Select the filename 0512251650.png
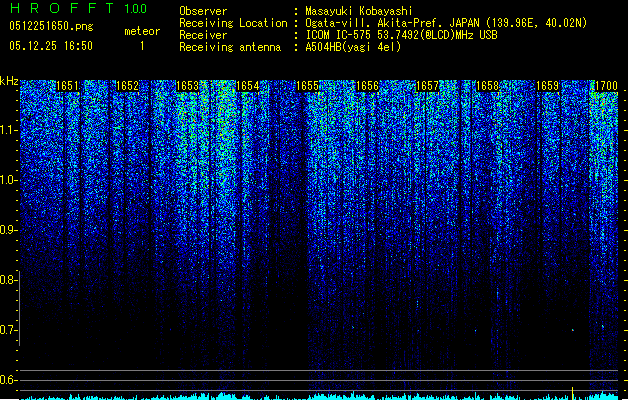The image size is (629, 400). pos(51,27)
